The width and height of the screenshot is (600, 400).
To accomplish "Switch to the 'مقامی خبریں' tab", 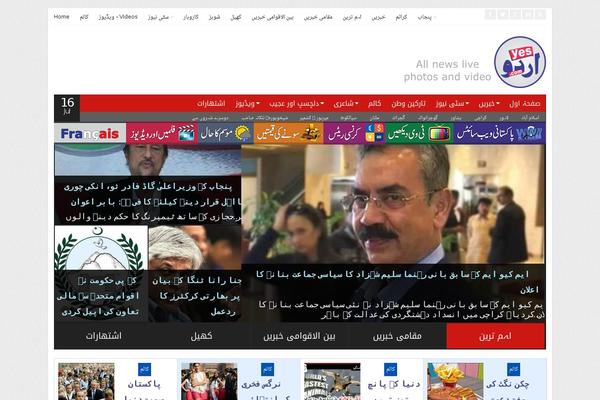I will 397,336.
